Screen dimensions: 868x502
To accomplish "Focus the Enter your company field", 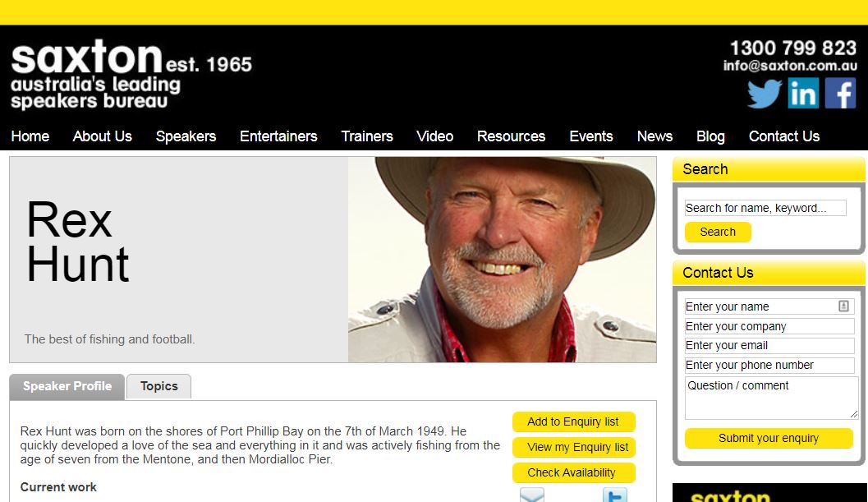I will click(769, 326).
